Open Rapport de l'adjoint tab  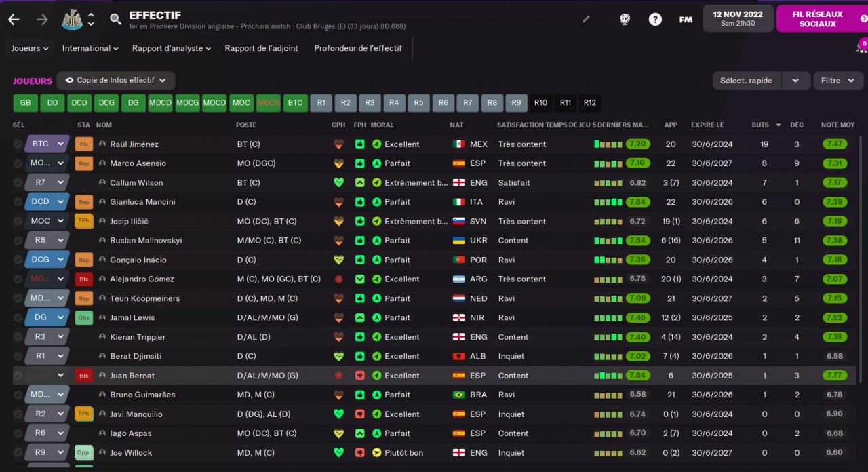[261, 48]
